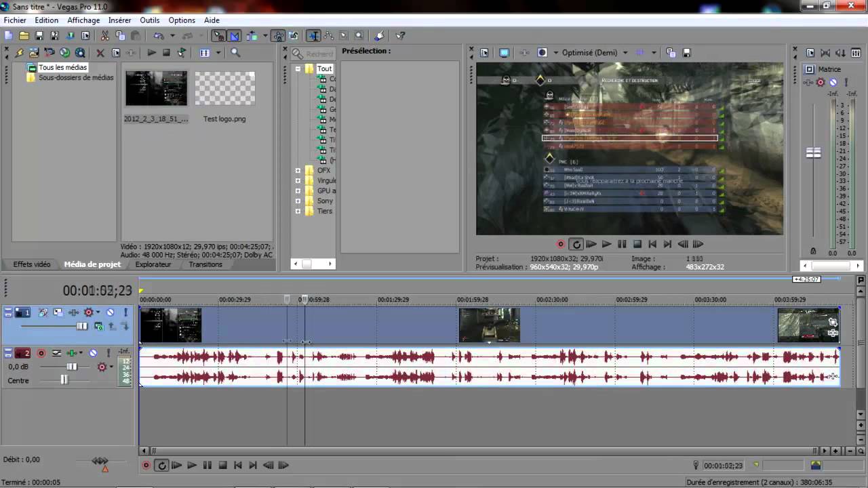The width and height of the screenshot is (868, 488).
Task: Arm audio track 2 for record
Action: tap(41, 353)
